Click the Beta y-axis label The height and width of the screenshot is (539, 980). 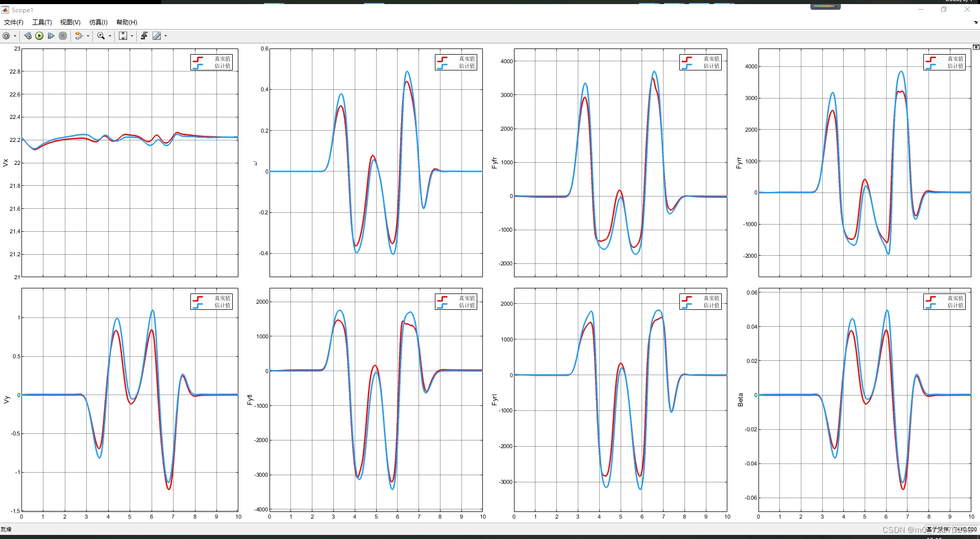pos(740,400)
